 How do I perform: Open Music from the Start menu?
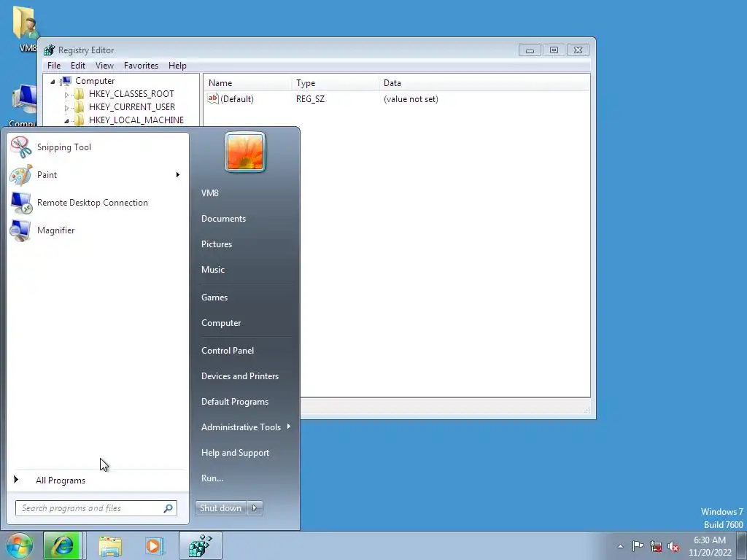point(212,270)
